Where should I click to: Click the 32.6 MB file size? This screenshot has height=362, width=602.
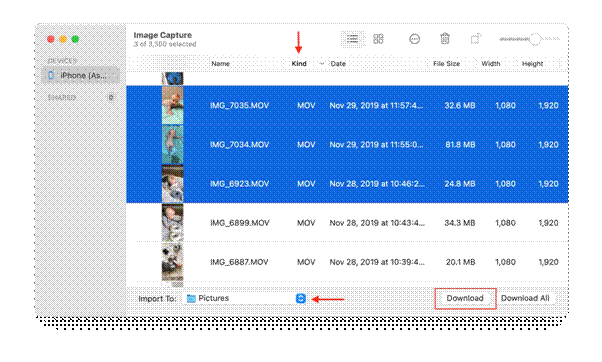pyautogui.click(x=460, y=106)
